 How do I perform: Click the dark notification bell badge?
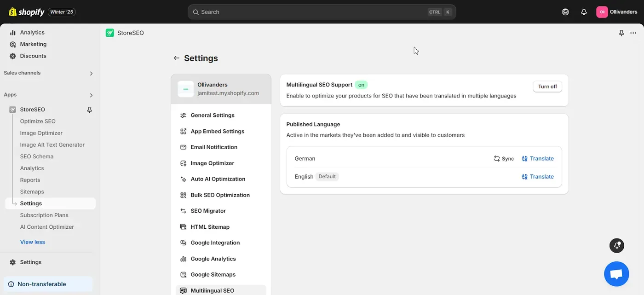click(617, 245)
